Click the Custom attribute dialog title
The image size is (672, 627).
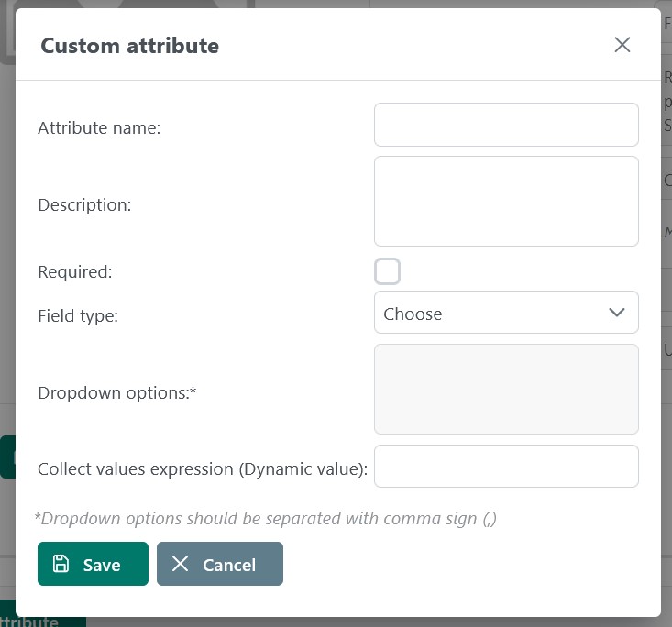[129, 46]
